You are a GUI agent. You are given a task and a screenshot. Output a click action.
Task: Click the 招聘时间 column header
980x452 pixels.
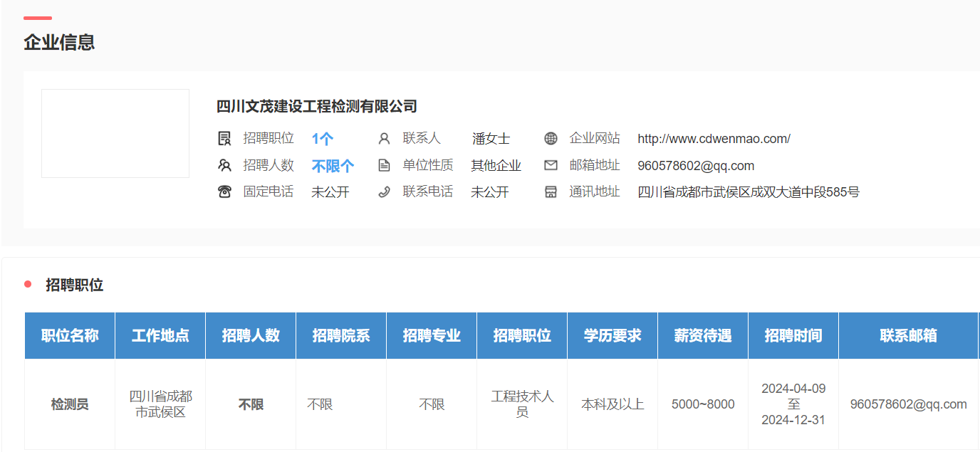point(793,335)
